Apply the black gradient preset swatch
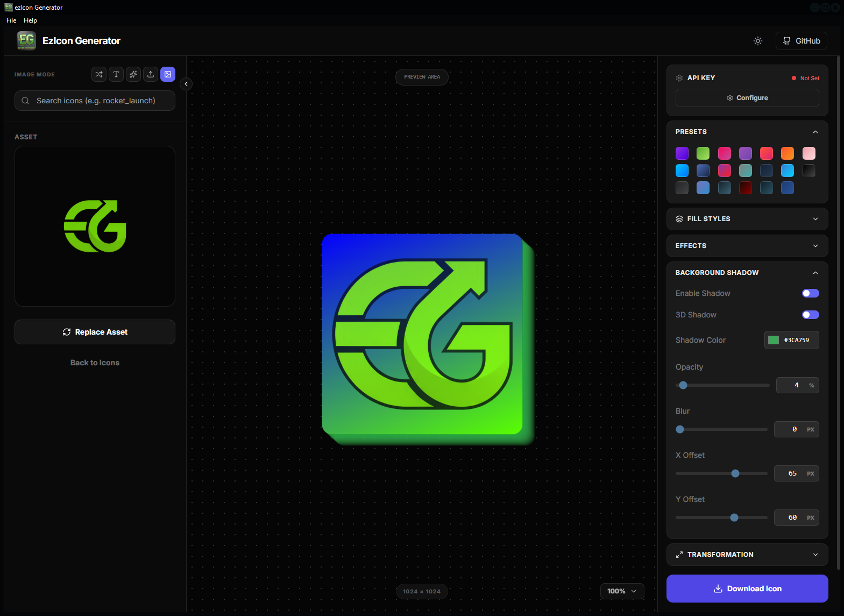The width and height of the screenshot is (844, 616). (x=809, y=171)
